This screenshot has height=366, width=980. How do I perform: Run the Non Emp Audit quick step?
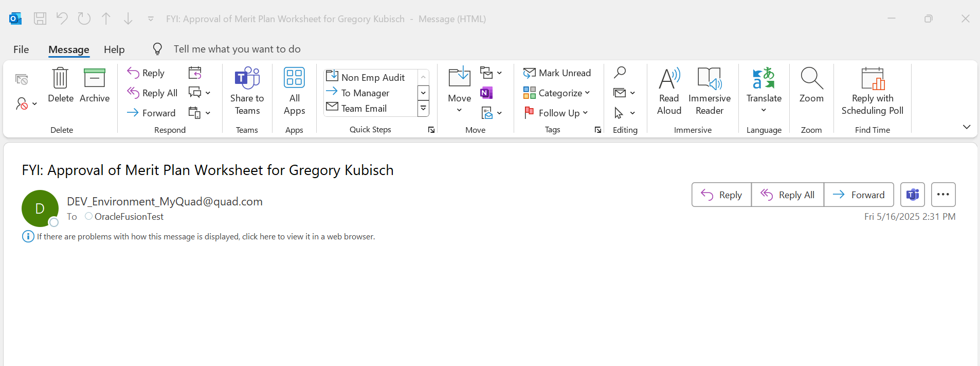tap(366, 77)
